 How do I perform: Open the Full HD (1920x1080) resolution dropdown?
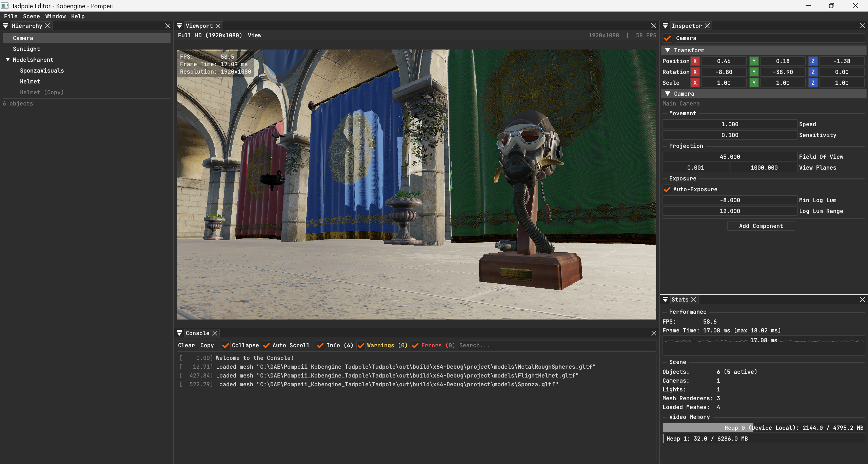point(210,35)
